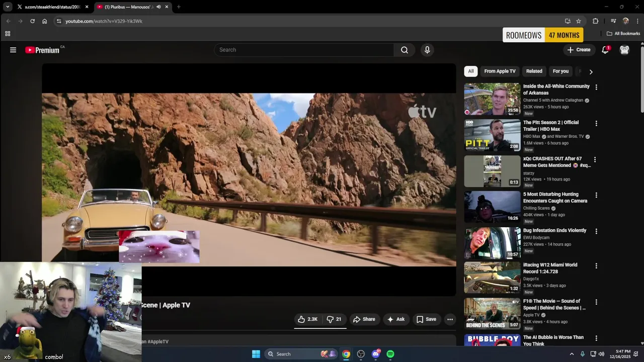This screenshot has height=362, width=644.
Task: Open YouTube notifications bell
Action: 605,50
